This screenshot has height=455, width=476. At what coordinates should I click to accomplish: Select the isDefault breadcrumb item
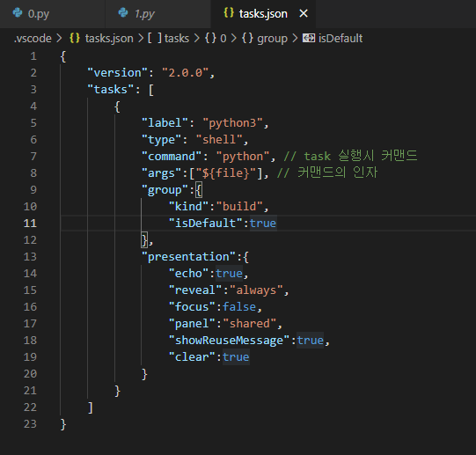(341, 38)
